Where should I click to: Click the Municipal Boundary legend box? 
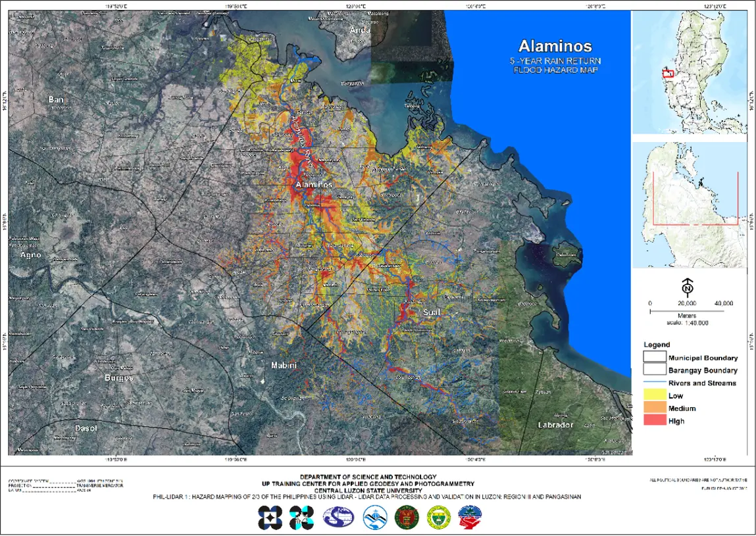[655, 358]
